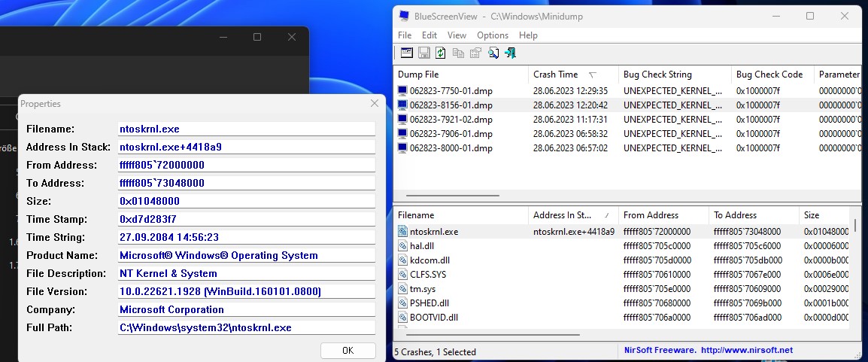Click the hal.dll file icon
Screen dimensions: 868x362
tap(402, 246)
